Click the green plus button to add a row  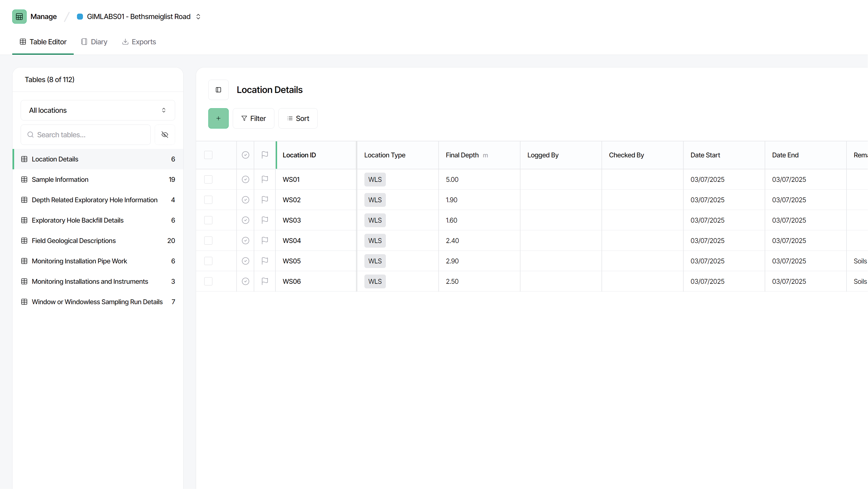[x=218, y=118]
